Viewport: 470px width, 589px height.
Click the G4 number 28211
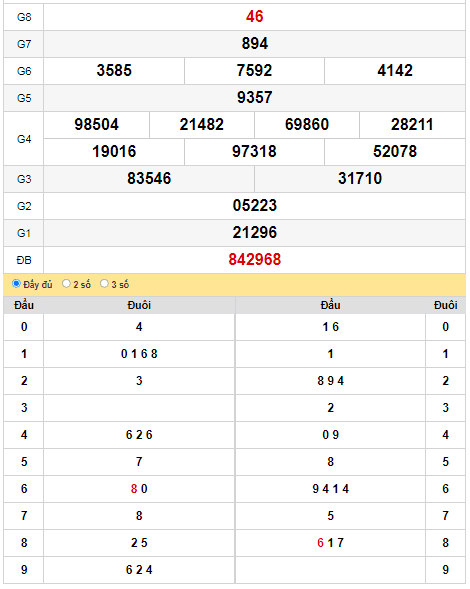[x=412, y=125]
